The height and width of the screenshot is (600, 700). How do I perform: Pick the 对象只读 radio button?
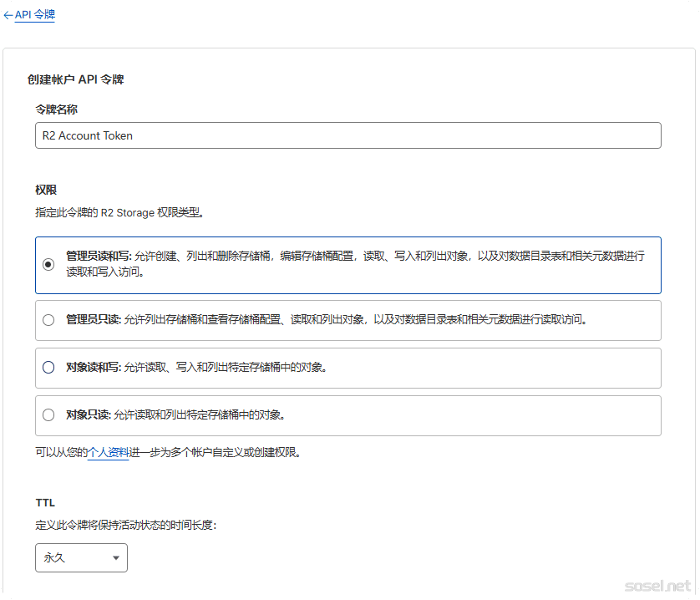[48, 415]
